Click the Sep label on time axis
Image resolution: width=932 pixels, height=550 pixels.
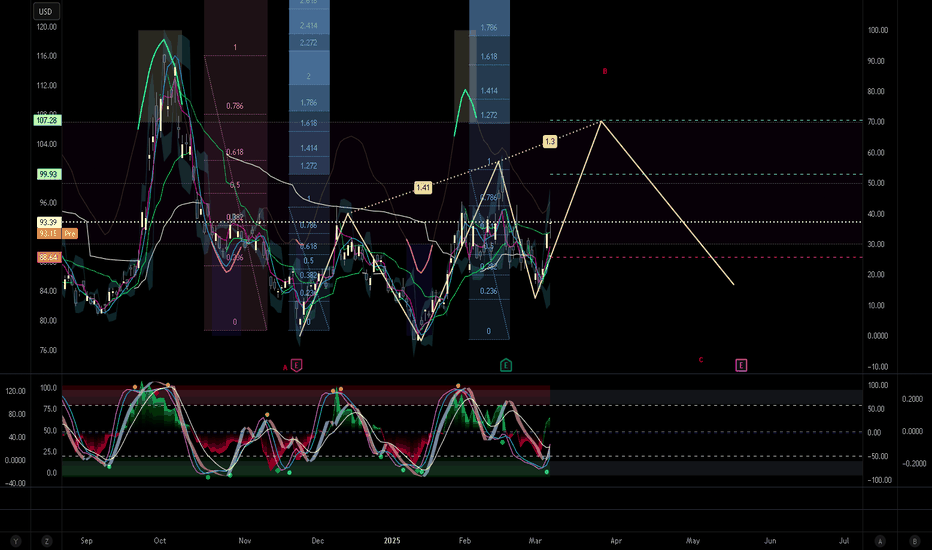coord(86,540)
